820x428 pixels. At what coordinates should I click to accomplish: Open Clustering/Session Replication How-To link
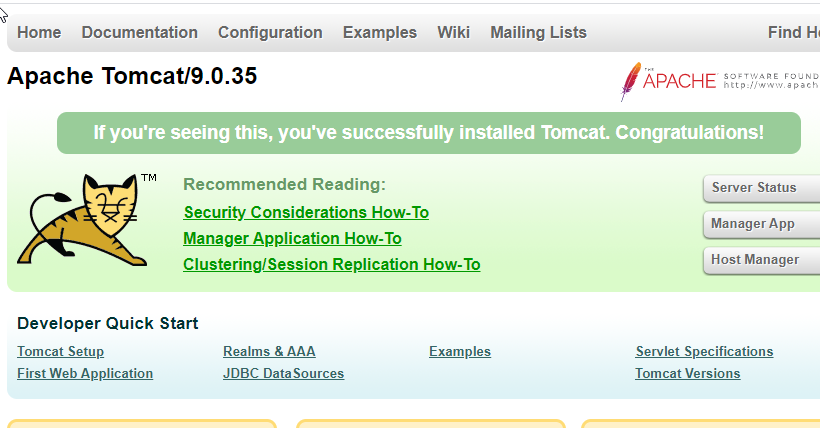point(332,265)
